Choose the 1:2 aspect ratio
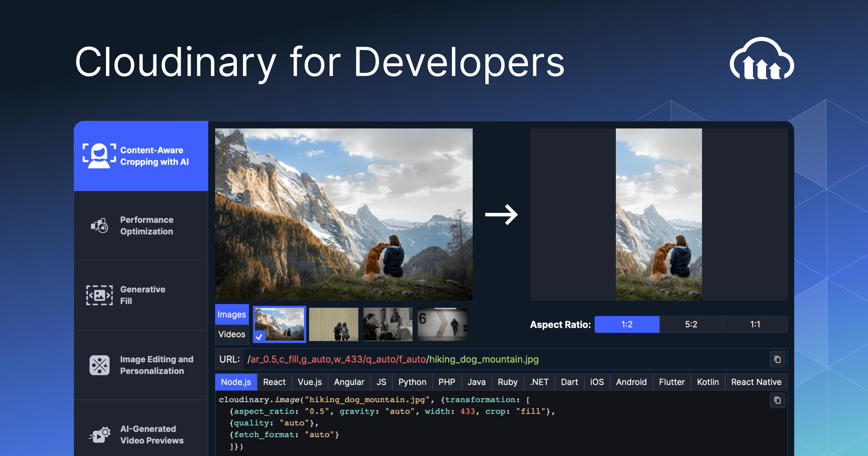 point(627,324)
